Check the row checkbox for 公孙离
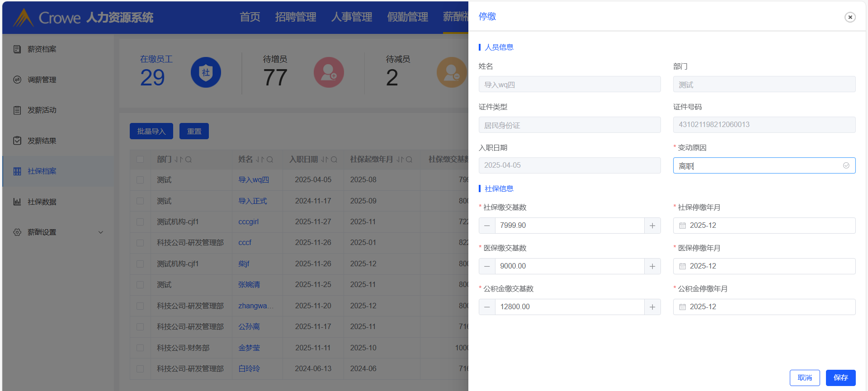This screenshot has width=868, height=391. click(140, 327)
